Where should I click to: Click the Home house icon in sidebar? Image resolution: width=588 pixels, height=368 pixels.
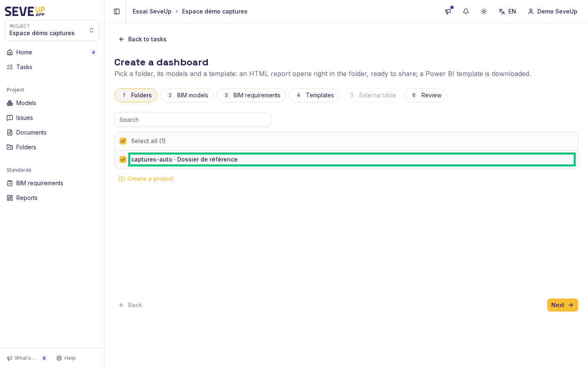(10, 52)
